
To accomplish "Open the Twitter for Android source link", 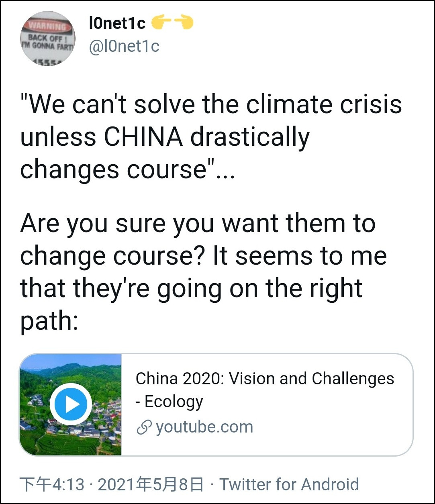I will (289, 484).
